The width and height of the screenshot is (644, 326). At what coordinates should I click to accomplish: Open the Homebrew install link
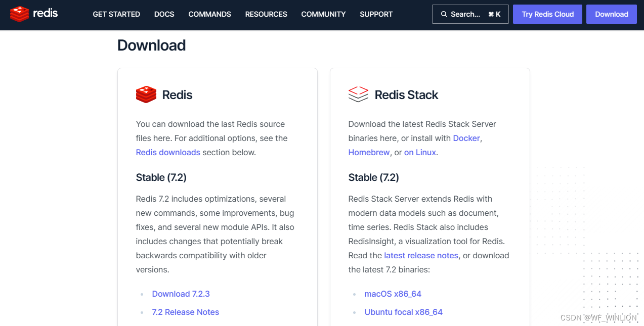coord(369,152)
